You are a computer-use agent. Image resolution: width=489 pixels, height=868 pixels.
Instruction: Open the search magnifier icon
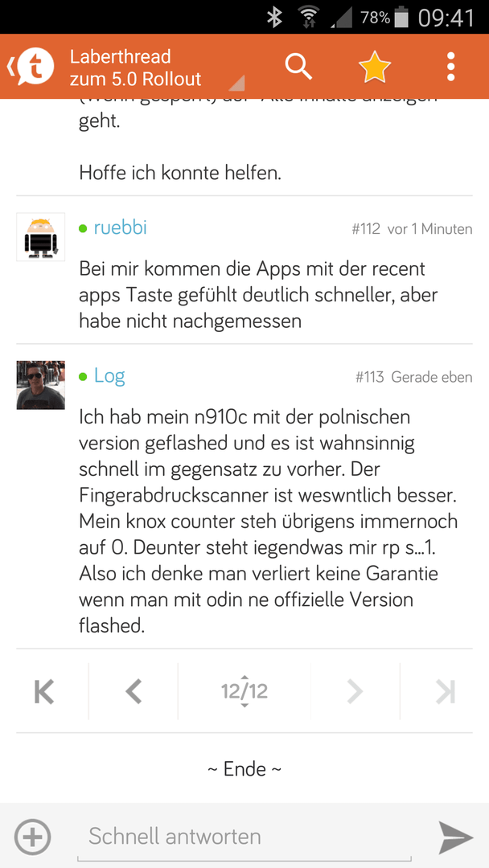[298, 67]
